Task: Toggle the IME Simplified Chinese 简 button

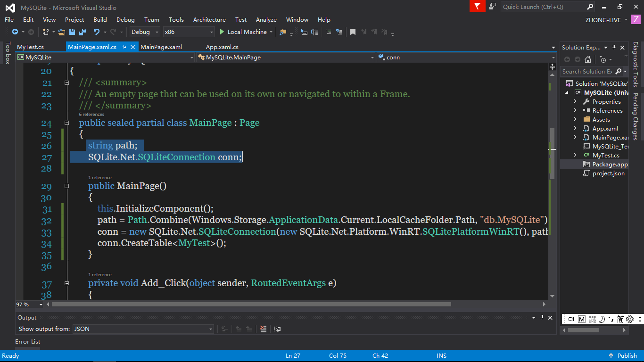Action: pyautogui.click(x=620, y=319)
